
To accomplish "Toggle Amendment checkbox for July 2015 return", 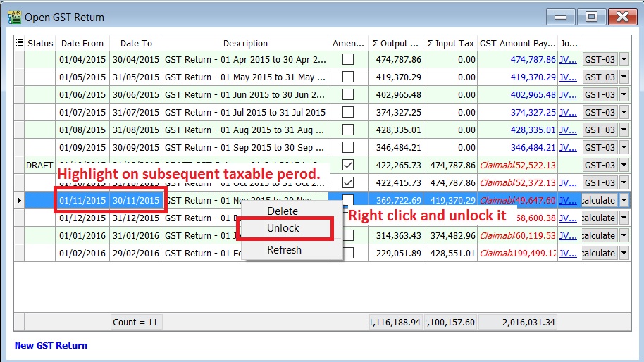I will pos(347,113).
